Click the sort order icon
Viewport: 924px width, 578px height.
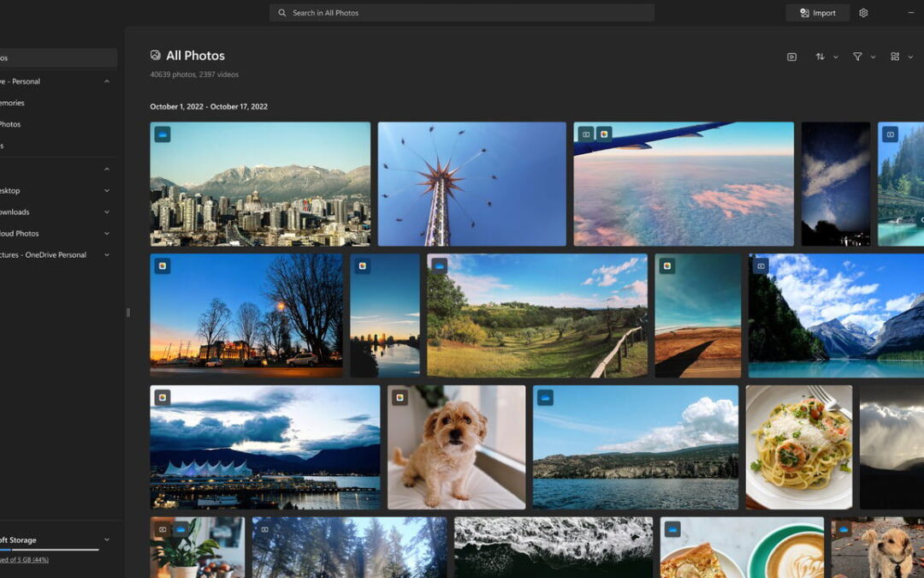tap(820, 57)
